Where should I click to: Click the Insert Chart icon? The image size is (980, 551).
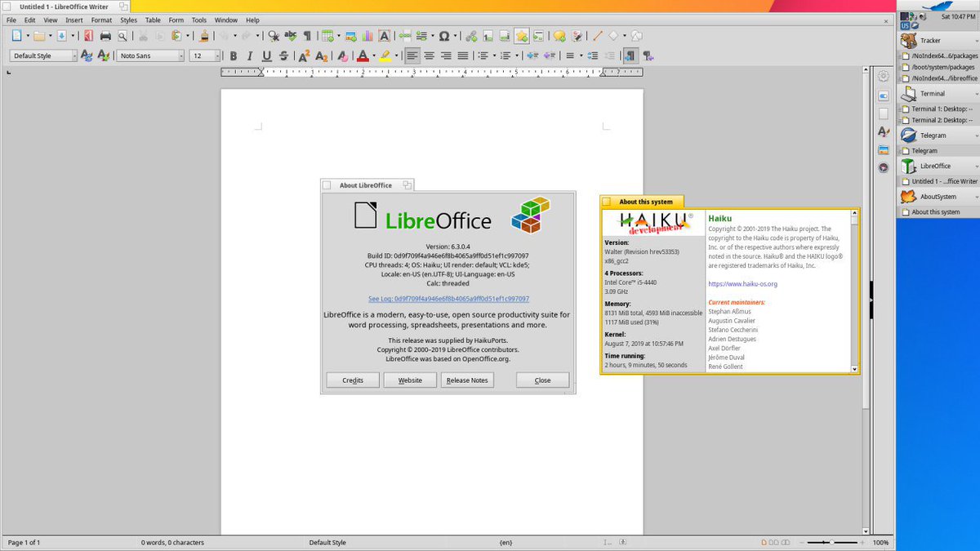click(367, 36)
